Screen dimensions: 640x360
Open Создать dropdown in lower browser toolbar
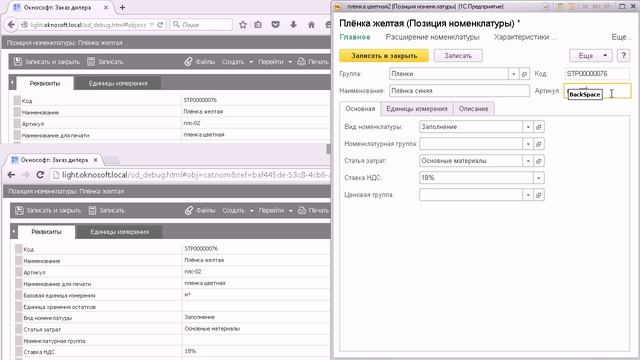coord(238,211)
